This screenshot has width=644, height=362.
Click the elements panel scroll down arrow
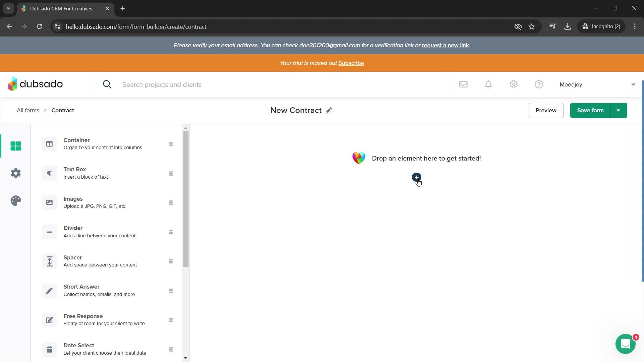click(185, 358)
